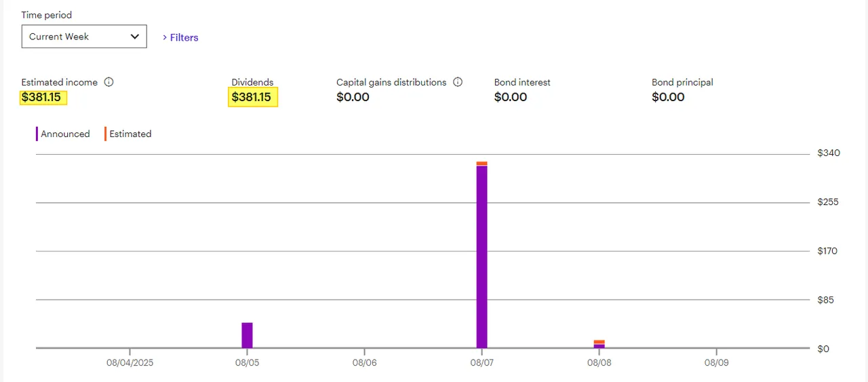Click the Dividends heading
The width and height of the screenshot is (868, 382).
pyautogui.click(x=252, y=82)
